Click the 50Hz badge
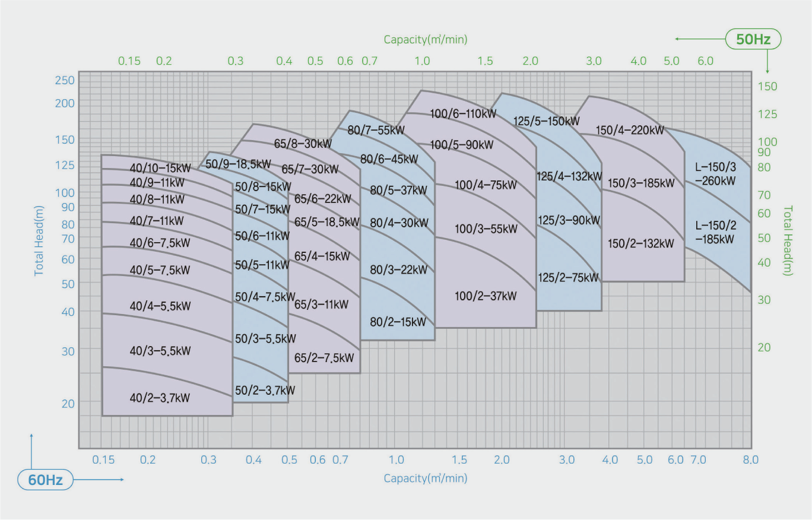The width and height of the screenshot is (812, 520). pyautogui.click(x=753, y=40)
